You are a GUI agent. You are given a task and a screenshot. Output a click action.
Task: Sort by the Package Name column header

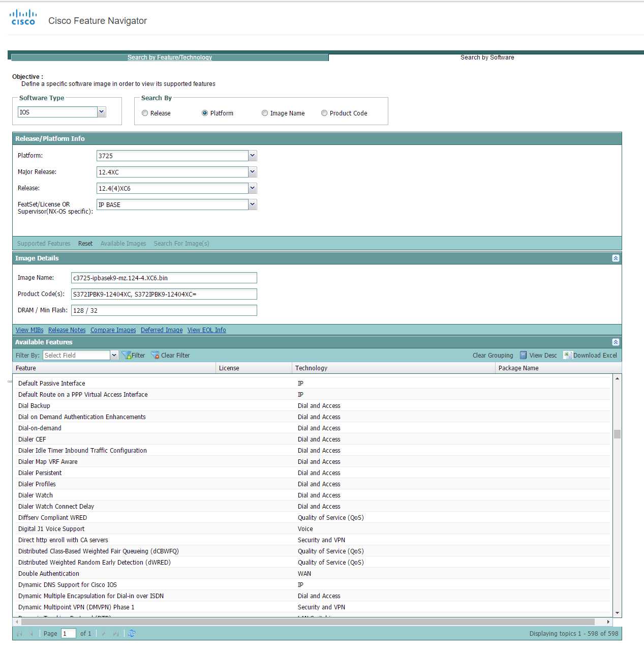click(x=558, y=368)
